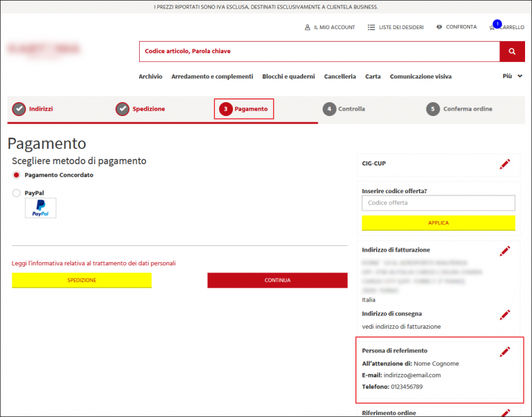
Task: Click the blurred store logo
Action: point(43,50)
